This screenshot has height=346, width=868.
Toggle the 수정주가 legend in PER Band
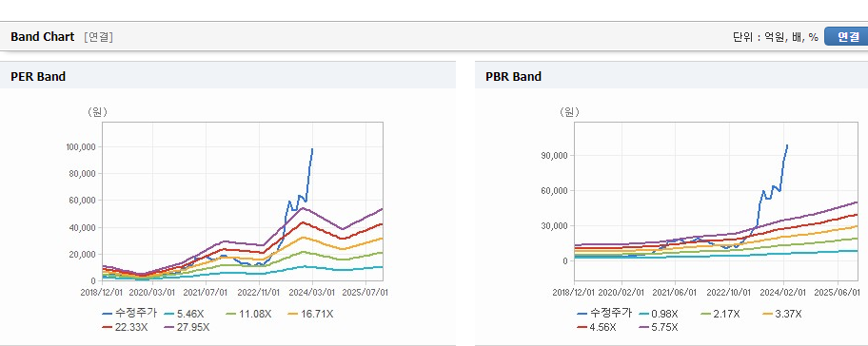tap(130, 314)
